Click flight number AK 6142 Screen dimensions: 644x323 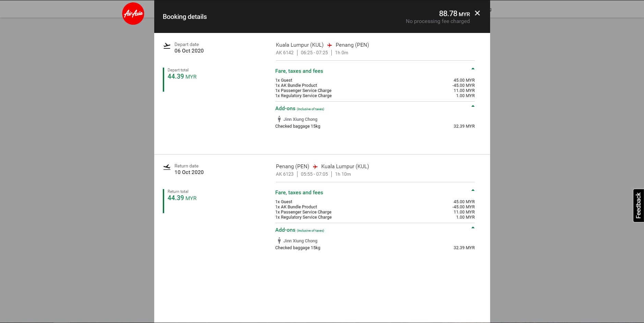tap(284, 53)
